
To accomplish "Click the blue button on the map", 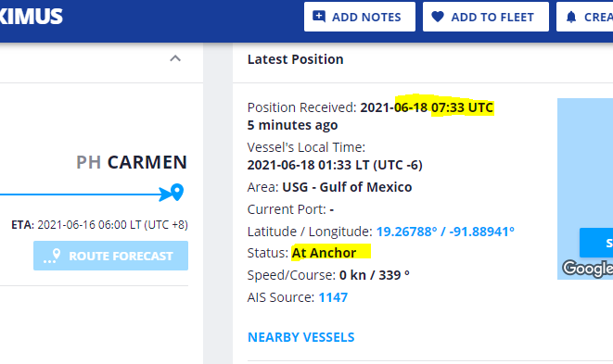I will pyautogui.click(x=596, y=243).
